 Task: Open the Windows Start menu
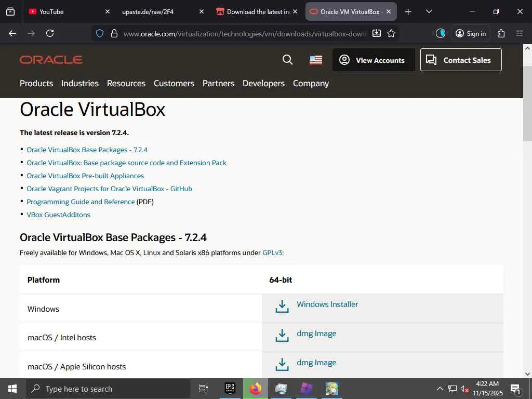[x=12, y=389]
